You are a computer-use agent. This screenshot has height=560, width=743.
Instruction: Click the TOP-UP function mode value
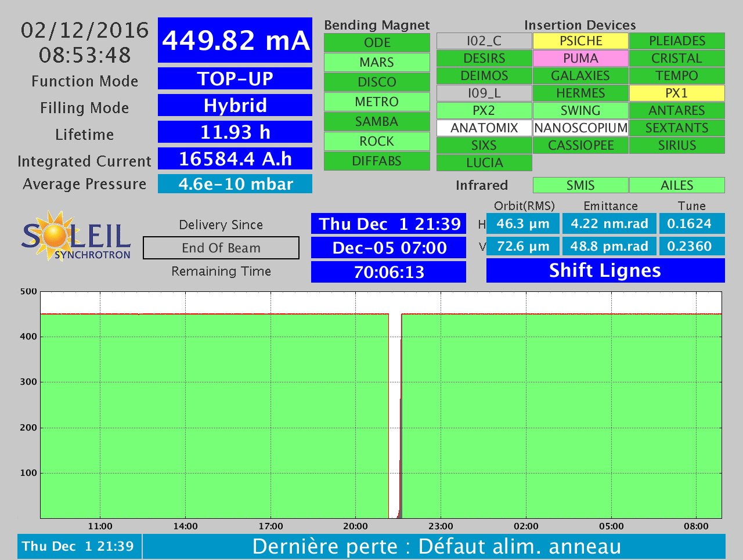(235, 78)
